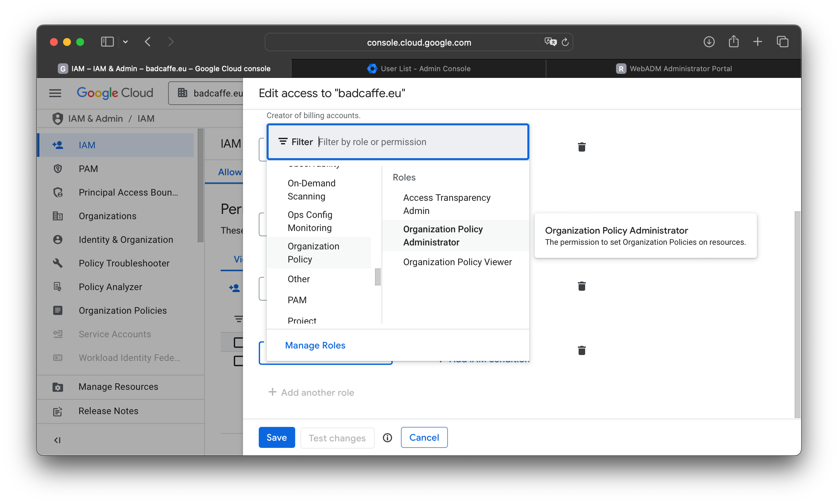
Task: Choose the Access Transparency Admin role
Action: (x=455, y=204)
